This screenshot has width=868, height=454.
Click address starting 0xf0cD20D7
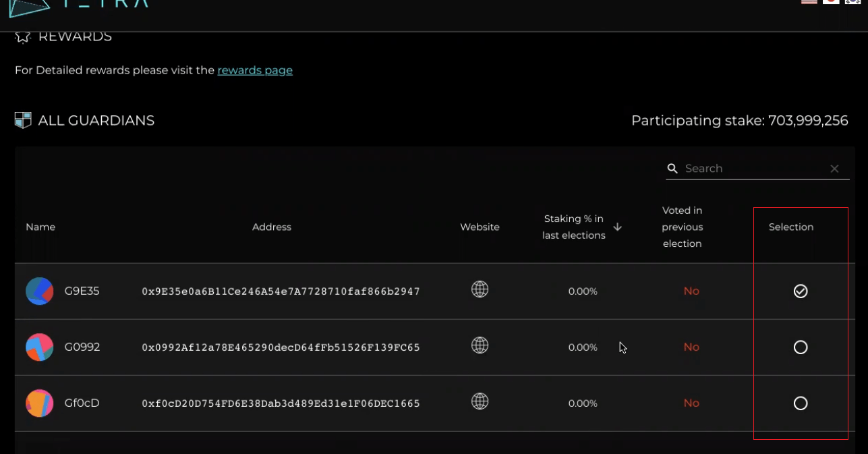point(281,403)
